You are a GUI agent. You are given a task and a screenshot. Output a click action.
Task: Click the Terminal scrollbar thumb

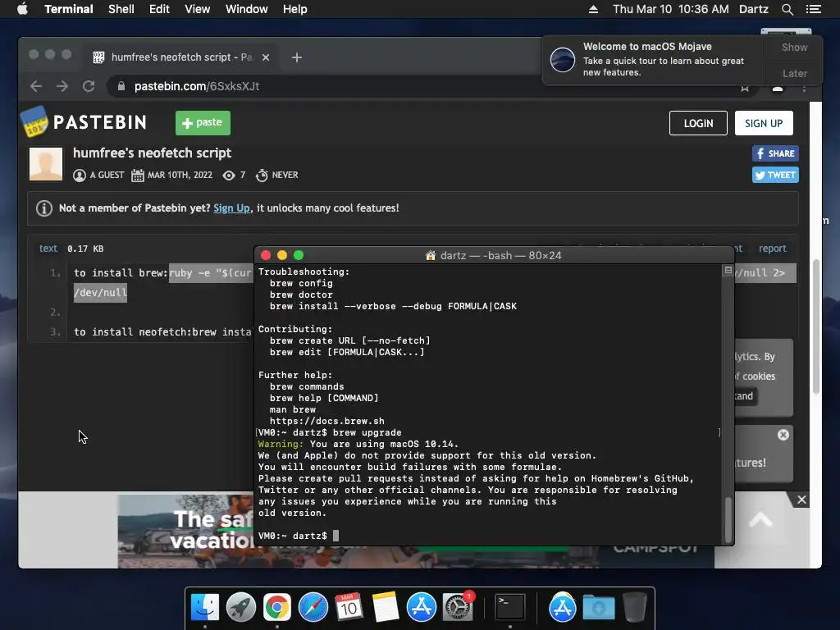(x=728, y=519)
